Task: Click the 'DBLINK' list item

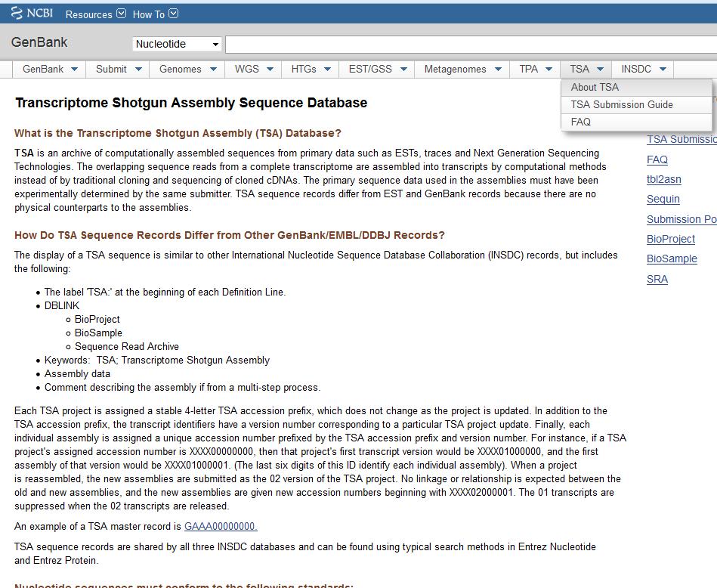Action: 62,305
